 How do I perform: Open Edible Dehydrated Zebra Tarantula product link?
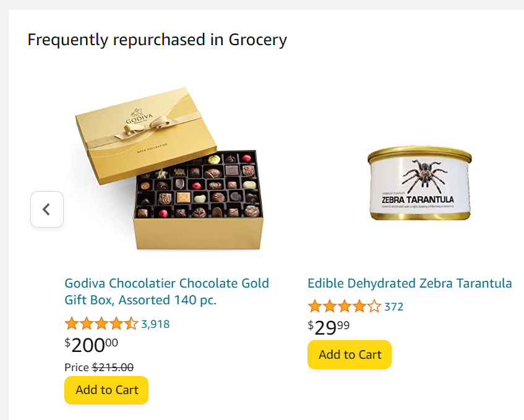410,283
